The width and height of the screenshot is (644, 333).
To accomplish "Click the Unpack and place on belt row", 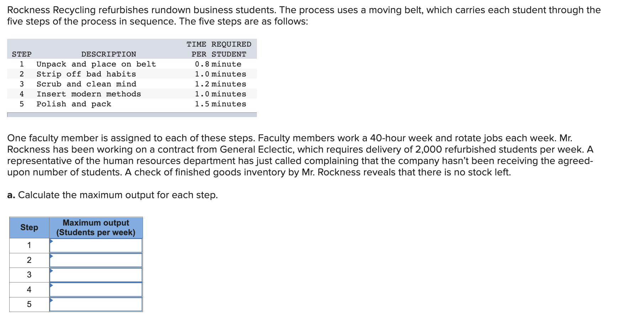I will coord(132,64).
